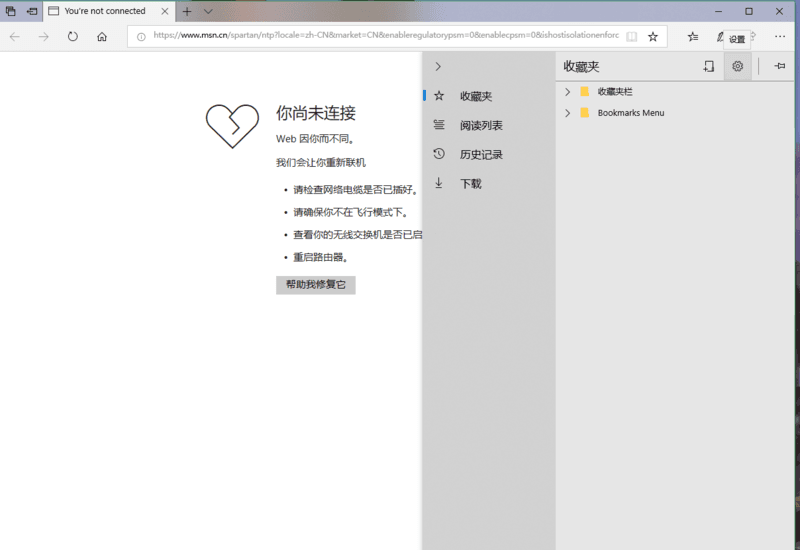Click 请确保你不在飞行模式下 text
Image resolution: width=800 pixels, height=550 pixels.
point(350,212)
